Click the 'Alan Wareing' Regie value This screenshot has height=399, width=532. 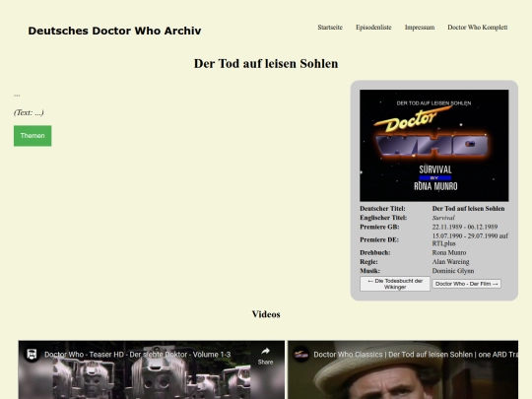(x=450, y=262)
